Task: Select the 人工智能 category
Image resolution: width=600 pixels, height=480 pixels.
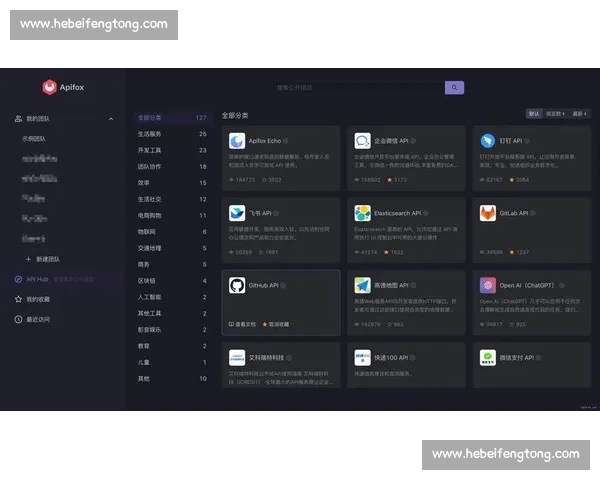Action: [x=150, y=297]
